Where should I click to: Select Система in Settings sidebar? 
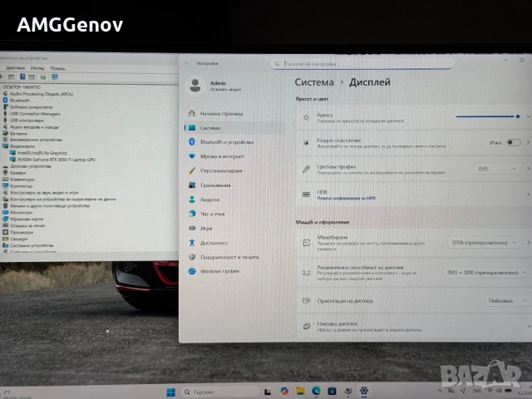234,128
